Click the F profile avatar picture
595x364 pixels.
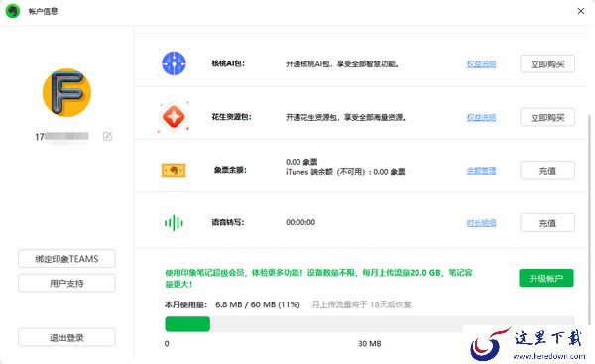[x=66, y=92]
